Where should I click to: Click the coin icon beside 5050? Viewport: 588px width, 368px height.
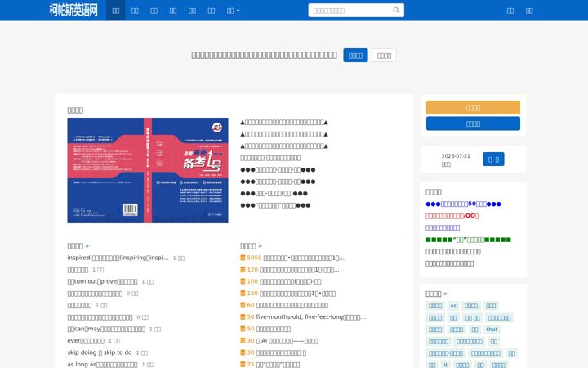243,258
